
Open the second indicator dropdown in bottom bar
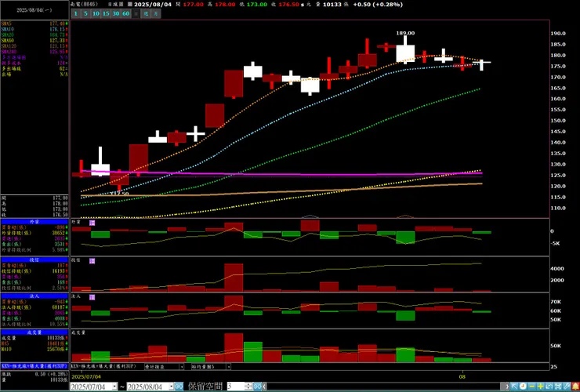pos(182,366)
